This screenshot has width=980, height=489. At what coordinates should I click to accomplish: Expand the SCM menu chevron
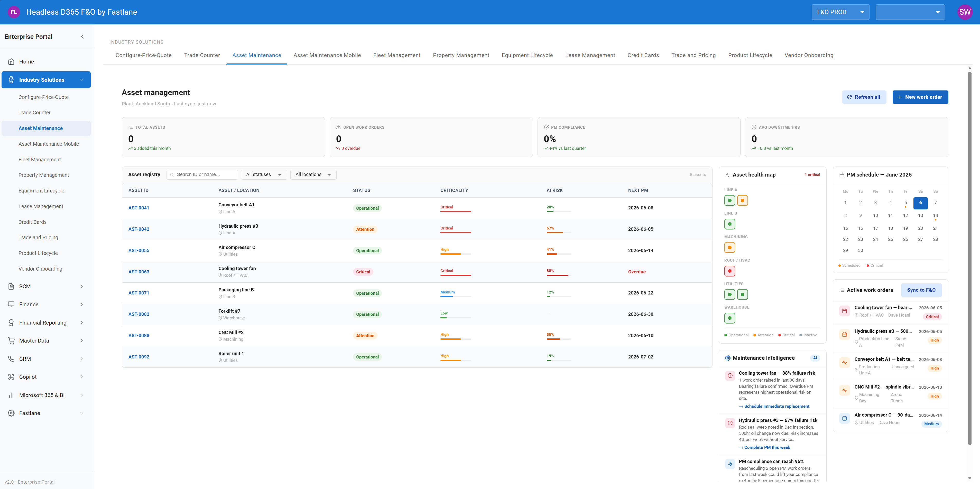(81, 287)
